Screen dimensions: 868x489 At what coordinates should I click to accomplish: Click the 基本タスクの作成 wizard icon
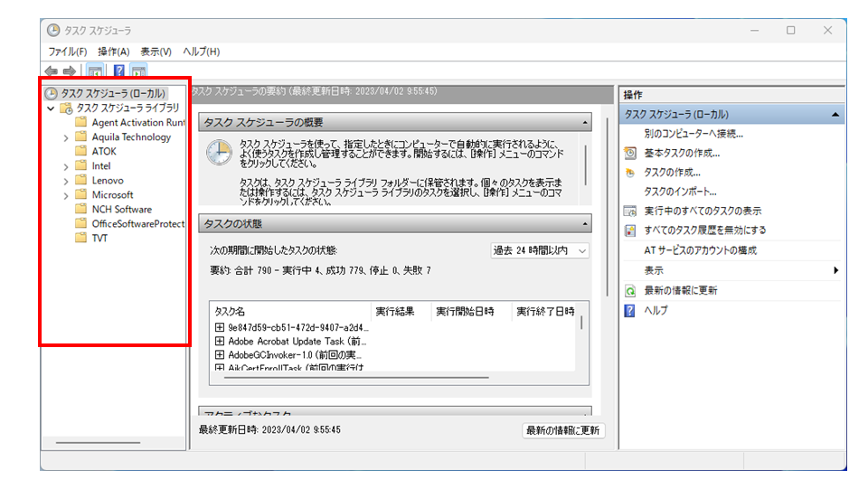pyautogui.click(x=630, y=153)
